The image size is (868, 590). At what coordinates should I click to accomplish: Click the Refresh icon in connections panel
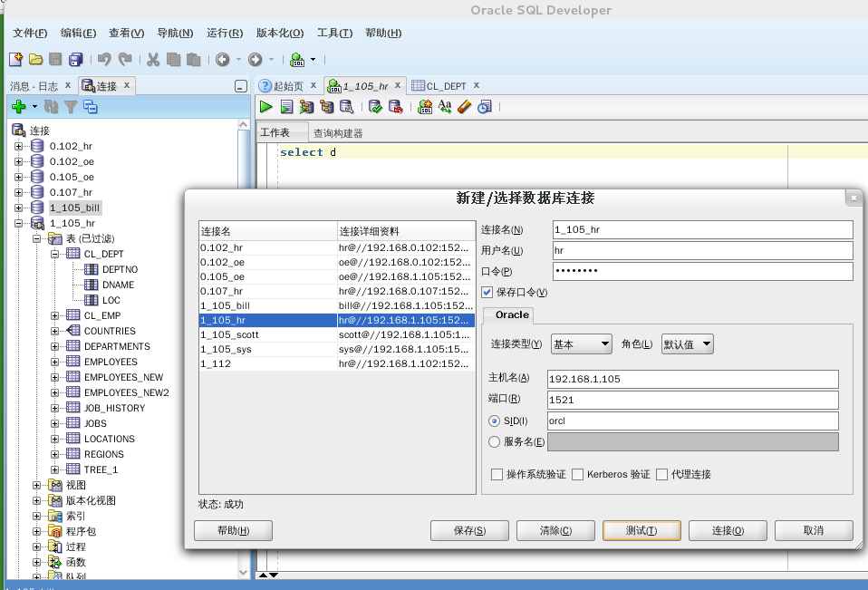tap(51, 106)
